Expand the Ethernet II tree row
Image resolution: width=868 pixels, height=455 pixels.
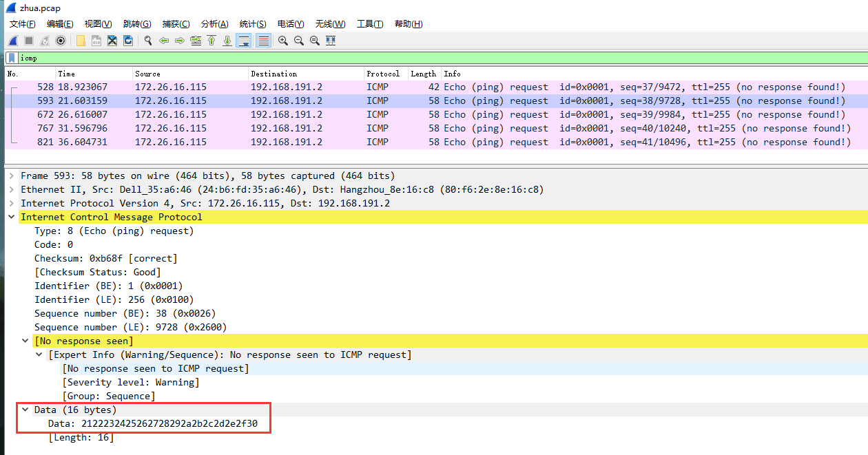pos(12,189)
